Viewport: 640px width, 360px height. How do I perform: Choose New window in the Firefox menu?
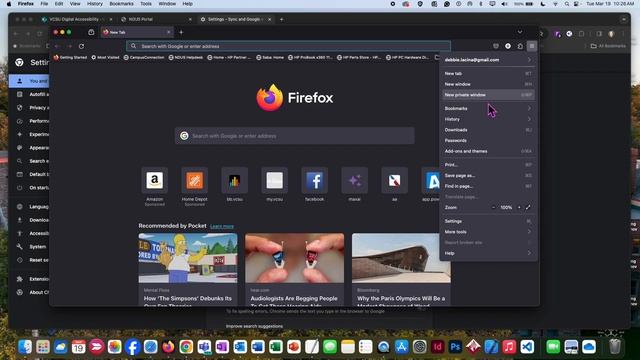(x=488, y=84)
